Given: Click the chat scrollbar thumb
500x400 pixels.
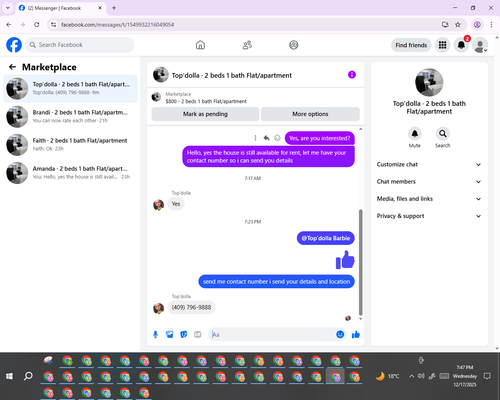Looking at the screenshot, I should pyautogui.click(x=360, y=262).
